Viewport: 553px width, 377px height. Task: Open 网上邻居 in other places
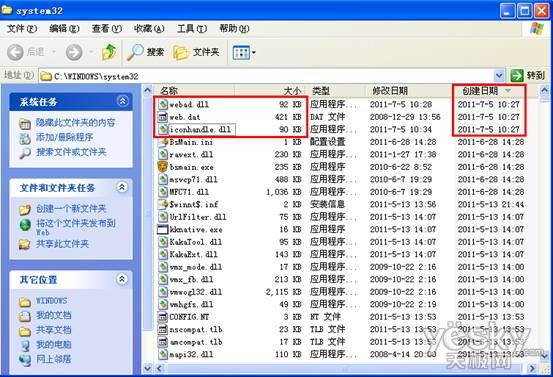(x=53, y=359)
